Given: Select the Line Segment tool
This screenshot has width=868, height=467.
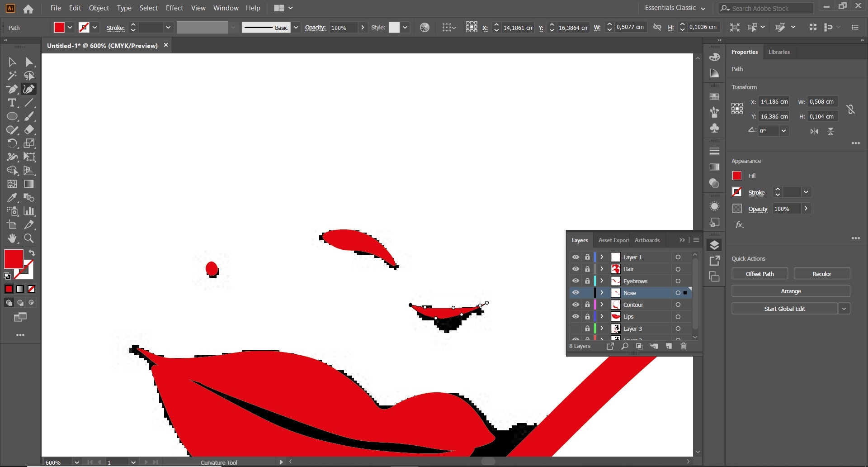Looking at the screenshot, I should [29, 103].
